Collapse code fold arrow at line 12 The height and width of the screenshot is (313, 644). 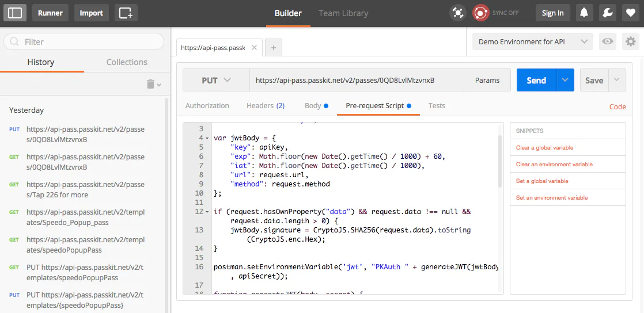207,212
